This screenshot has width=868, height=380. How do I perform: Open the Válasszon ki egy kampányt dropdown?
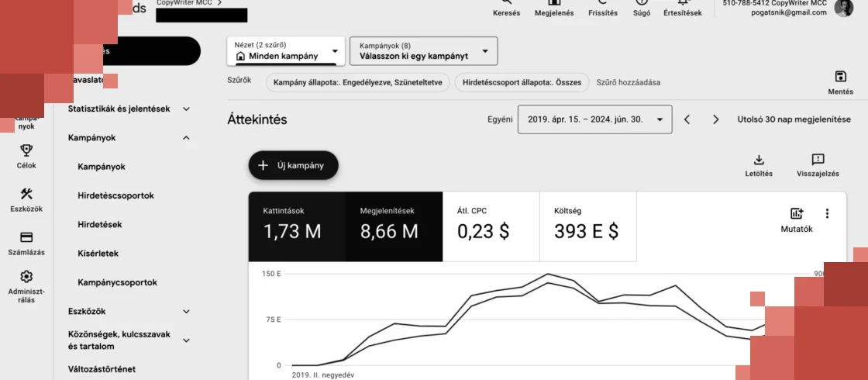(423, 51)
